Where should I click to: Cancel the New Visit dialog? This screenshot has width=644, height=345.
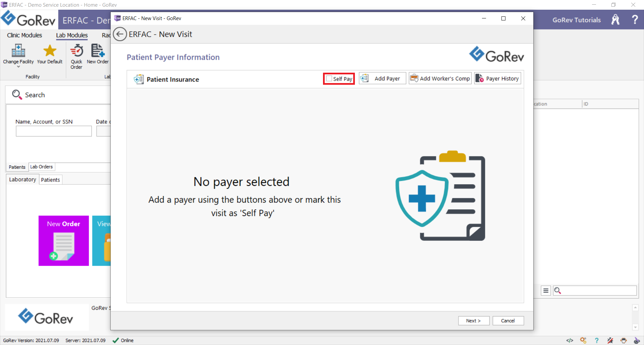click(508, 321)
